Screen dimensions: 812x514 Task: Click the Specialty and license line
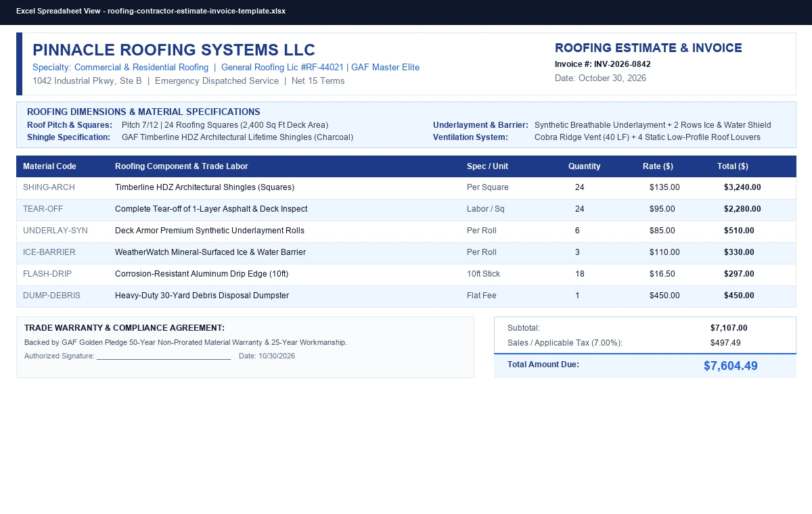[226, 68]
